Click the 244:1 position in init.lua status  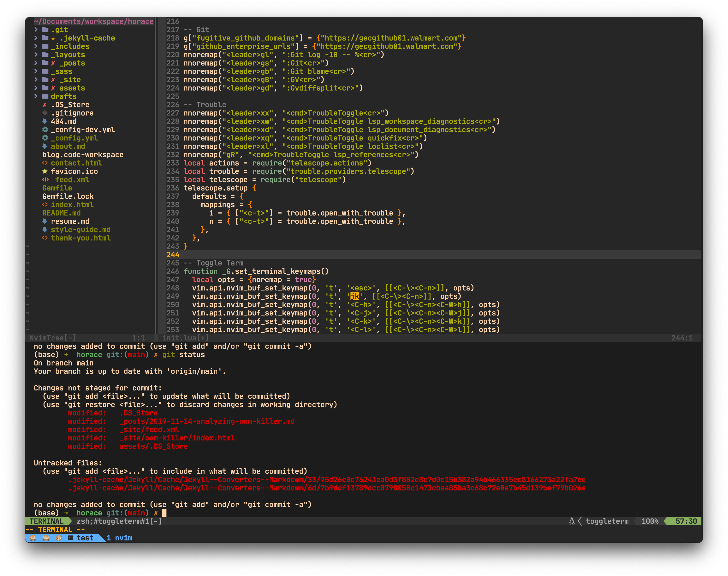coord(682,338)
